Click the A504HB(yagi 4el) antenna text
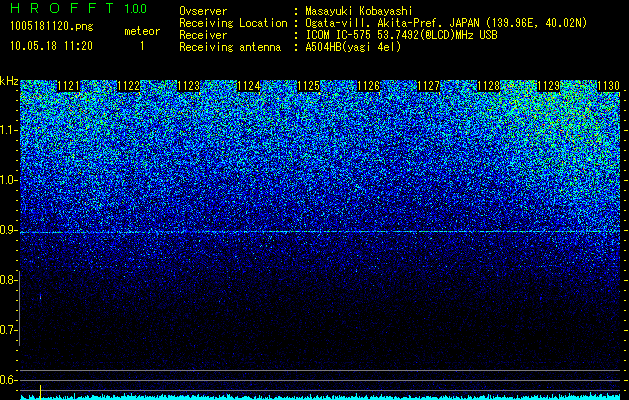Image resolution: width=629 pixels, height=400 pixels. click(x=353, y=47)
